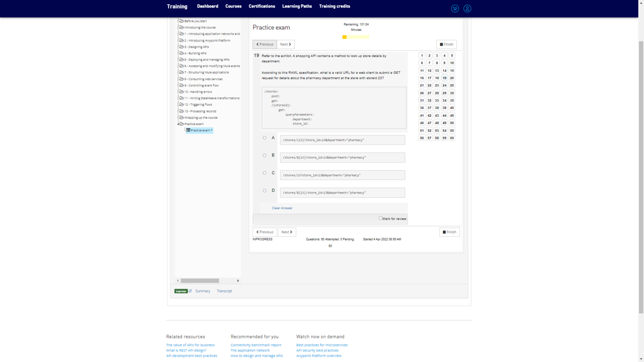The width and height of the screenshot is (644, 362).
Task: Check the Mark for review box
Action: (x=380, y=218)
